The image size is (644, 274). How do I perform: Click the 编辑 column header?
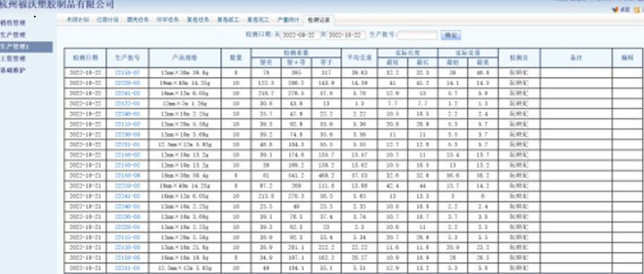[x=627, y=58]
